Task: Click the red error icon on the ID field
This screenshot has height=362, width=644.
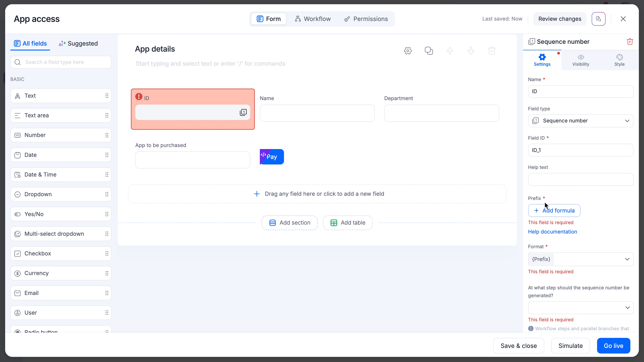Action: pyautogui.click(x=139, y=97)
